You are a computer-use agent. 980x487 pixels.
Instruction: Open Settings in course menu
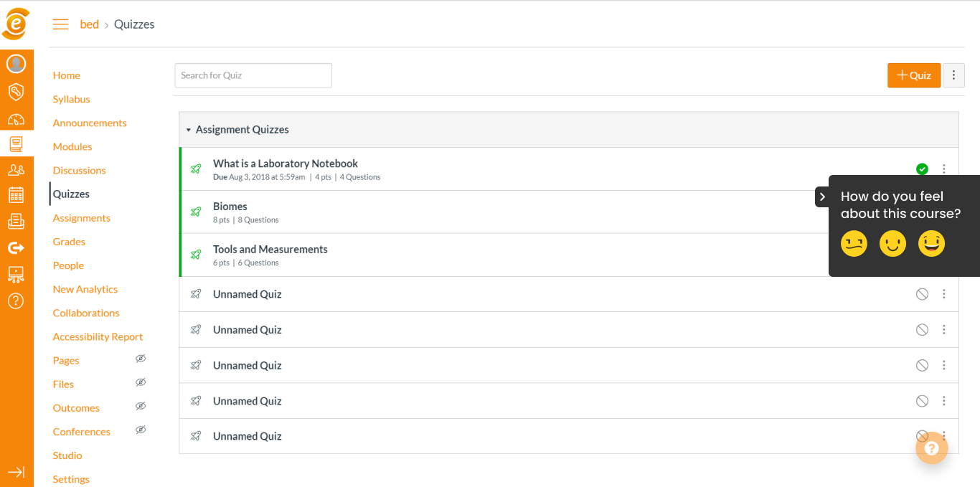click(71, 479)
